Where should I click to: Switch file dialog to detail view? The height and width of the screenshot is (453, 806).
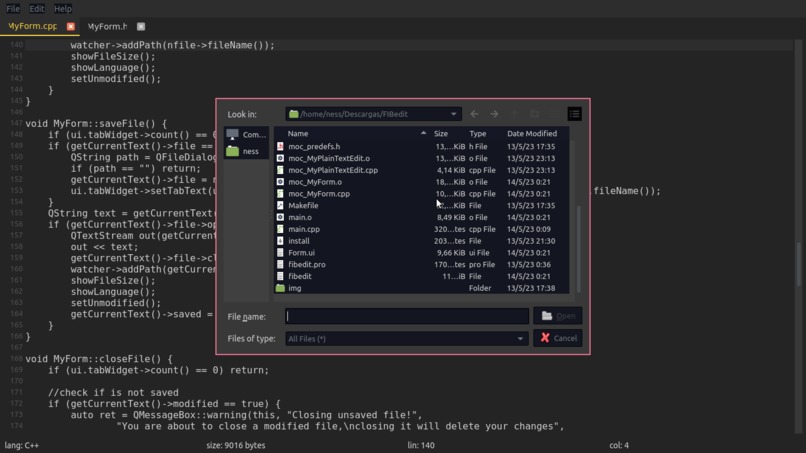click(574, 114)
